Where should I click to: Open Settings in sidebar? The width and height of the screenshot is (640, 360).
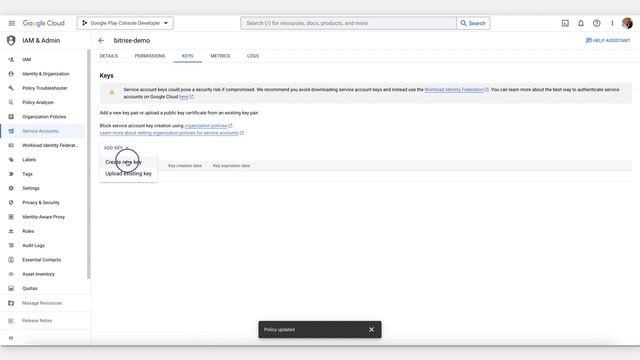[43, 188]
